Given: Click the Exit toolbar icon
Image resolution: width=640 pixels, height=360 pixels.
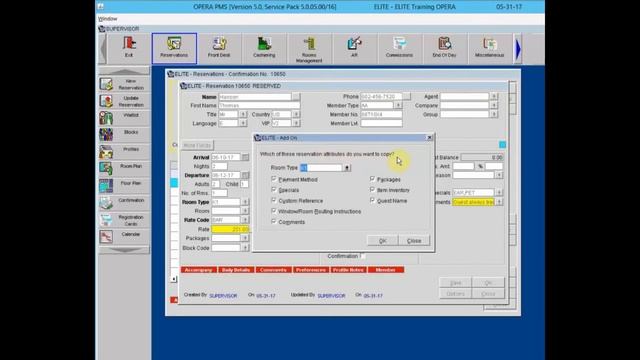Looking at the screenshot, I should pyautogui.click(x=129, y=48).
